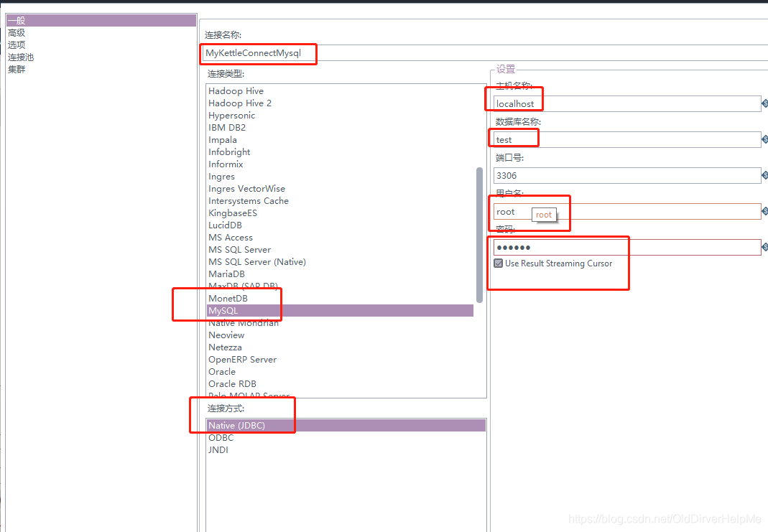
Task: Select Netezza connection type
Action: pos(226,347)
